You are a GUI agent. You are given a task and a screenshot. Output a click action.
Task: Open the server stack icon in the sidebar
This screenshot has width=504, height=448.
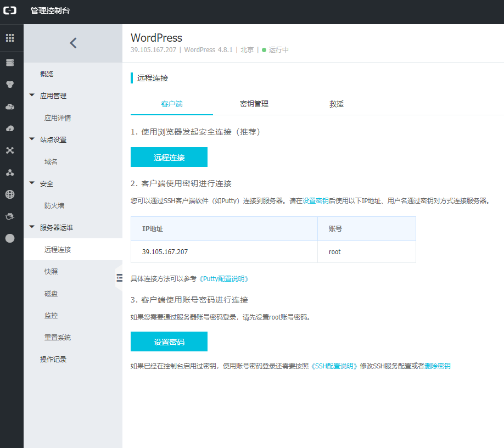click(10, 63)
